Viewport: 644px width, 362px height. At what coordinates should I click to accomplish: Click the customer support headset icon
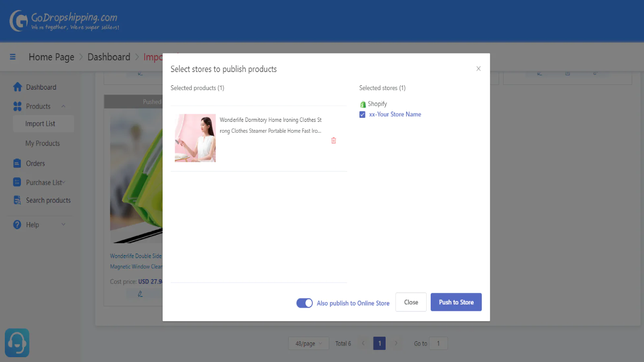coord(17,343)
